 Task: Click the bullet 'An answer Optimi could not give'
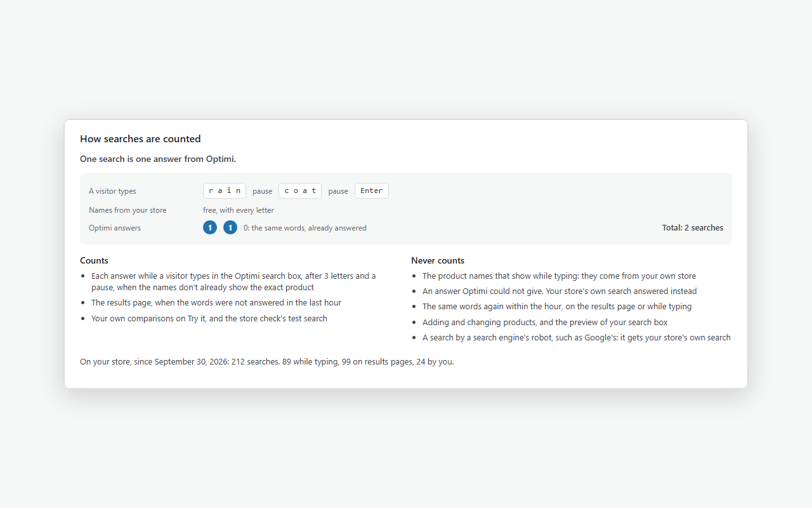560,291
